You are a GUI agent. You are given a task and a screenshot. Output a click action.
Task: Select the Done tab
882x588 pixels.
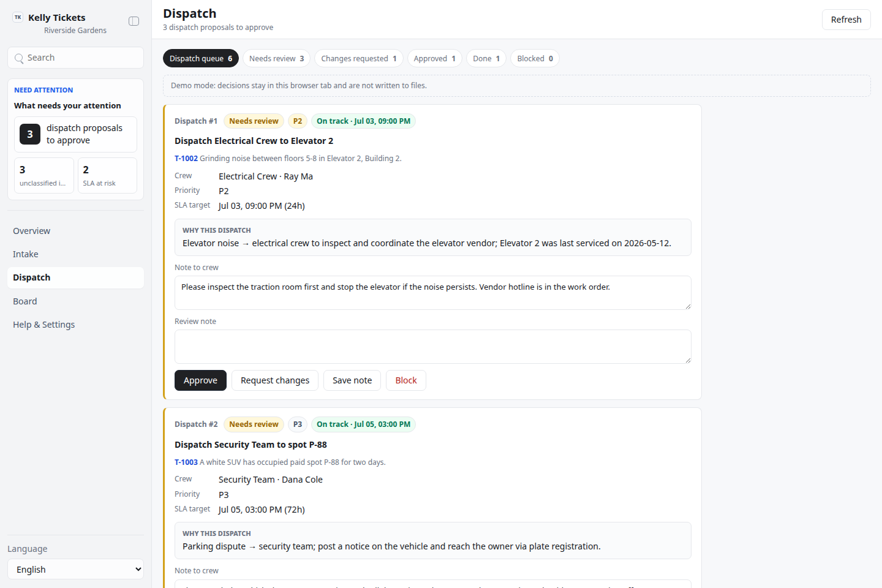click(x=486, y=58)
